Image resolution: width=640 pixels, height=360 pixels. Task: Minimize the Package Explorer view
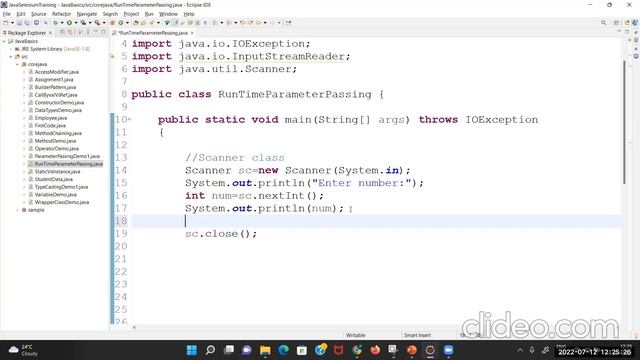point(96,32)
